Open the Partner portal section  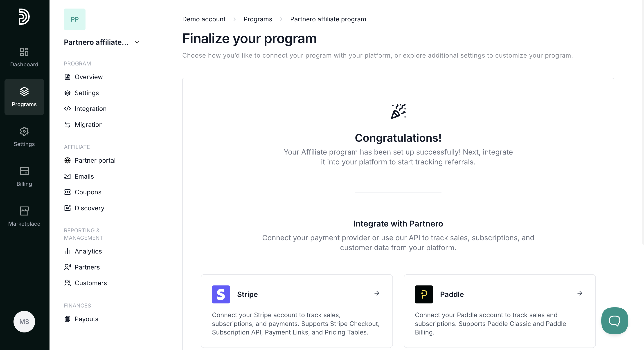(x=95, y=160)
